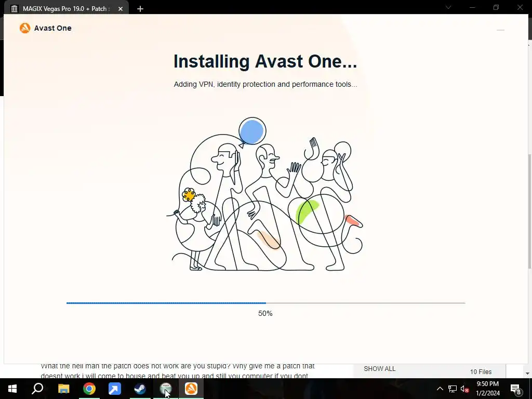This screenshot has height=399, width=532.
Task: Open Windows taskbar search
Action: (37, 389)
